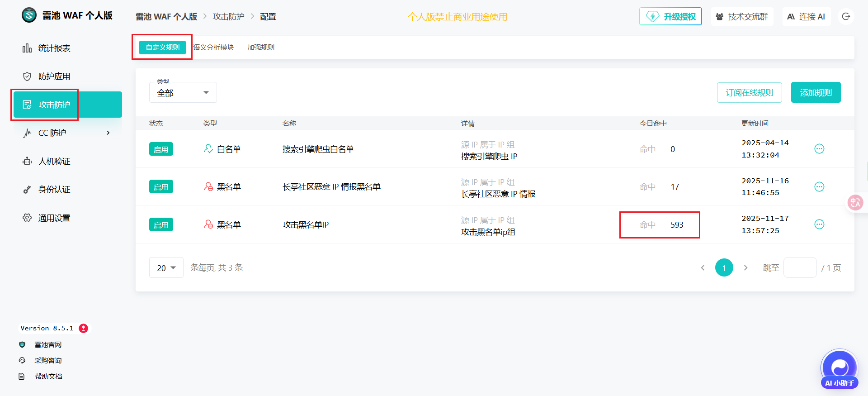Go to the previous page arrow
This screenshot has width=868, height=396.
click(703, 267)
